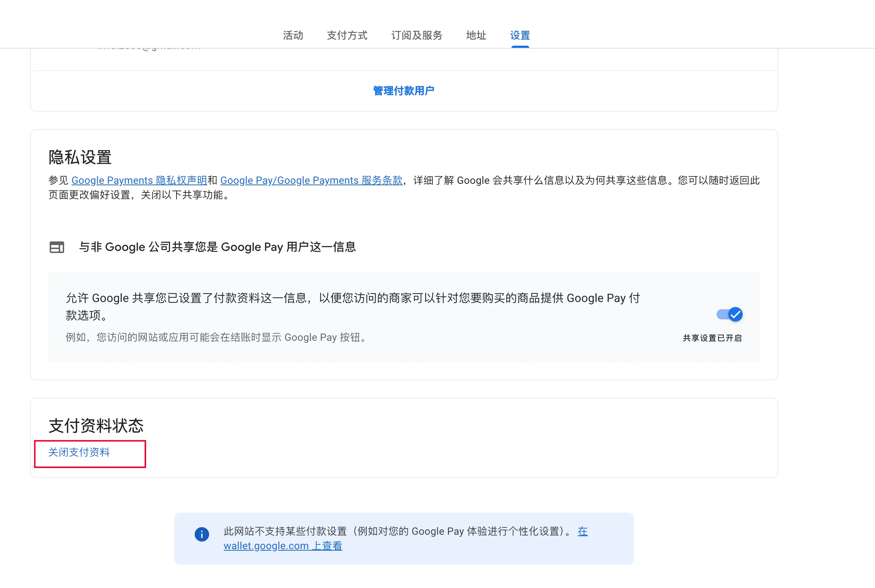Viewport: 875px width, 588px height.
Task: Click 关闭支付资料 link
Action: point(79,452)
